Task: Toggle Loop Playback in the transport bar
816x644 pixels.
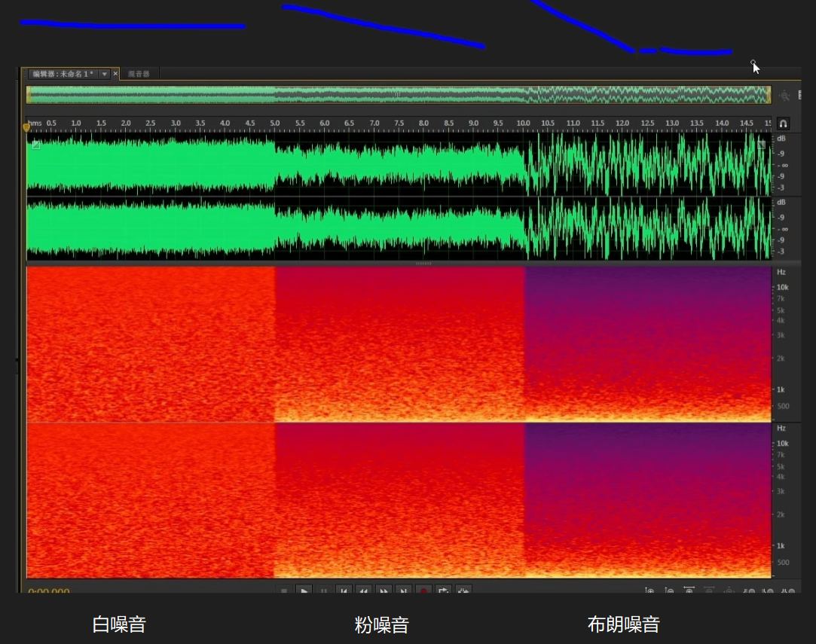Action: click(x=443, y=591)
